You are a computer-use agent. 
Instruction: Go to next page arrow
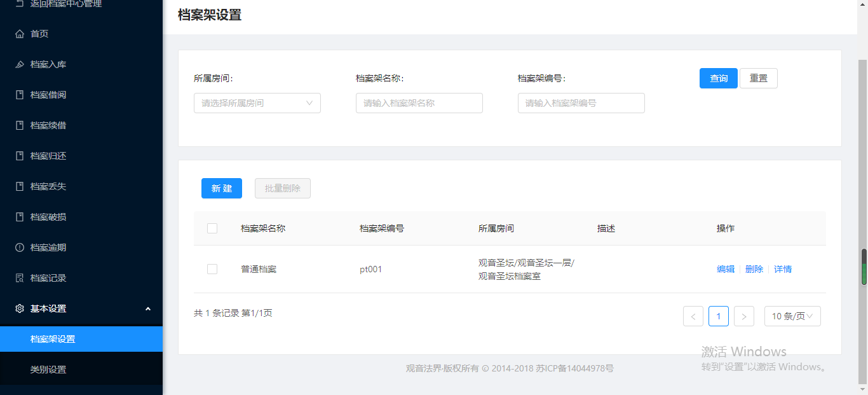tap(744, 316)
